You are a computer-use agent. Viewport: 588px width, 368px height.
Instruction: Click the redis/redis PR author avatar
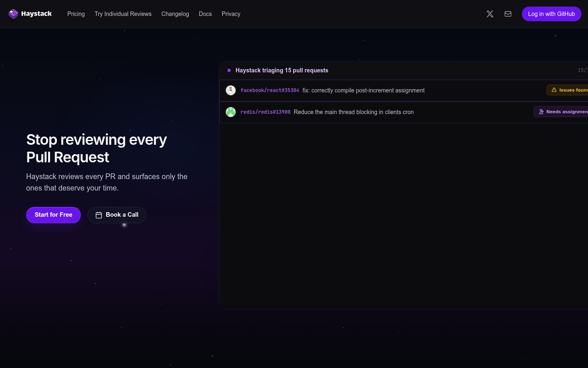pyautogui.click(x=231, y=112)
